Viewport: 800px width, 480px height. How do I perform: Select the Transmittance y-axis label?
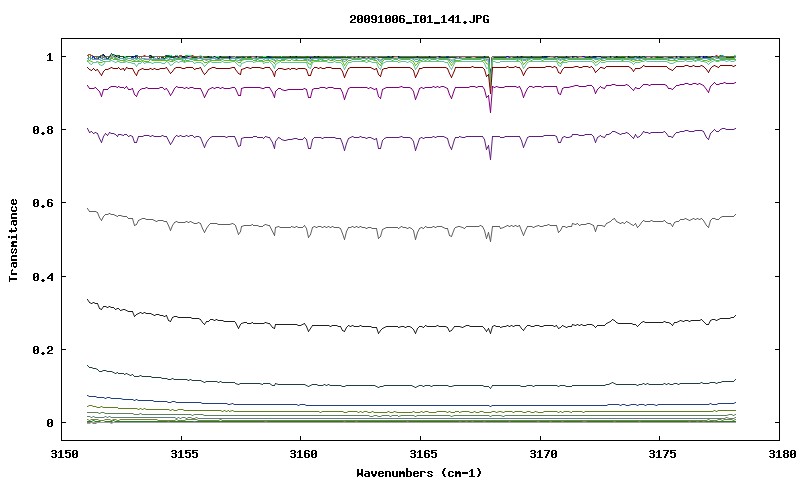coord(14,240)
